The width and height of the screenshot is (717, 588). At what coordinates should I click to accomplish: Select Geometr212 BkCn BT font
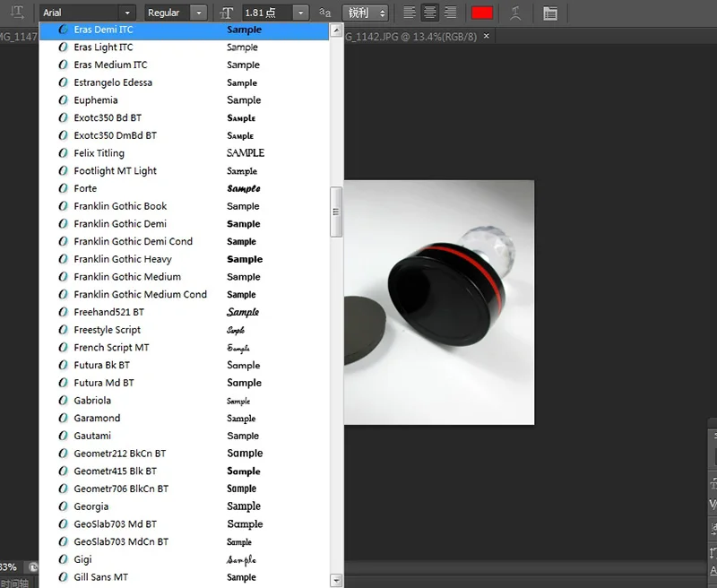click(x=184, y=454)
